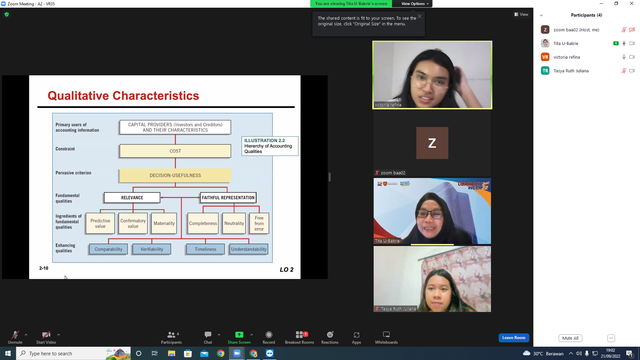This screenshot has width=640, height=360.
Task: Open Task View on taskbar
Action: coord(155,353)
